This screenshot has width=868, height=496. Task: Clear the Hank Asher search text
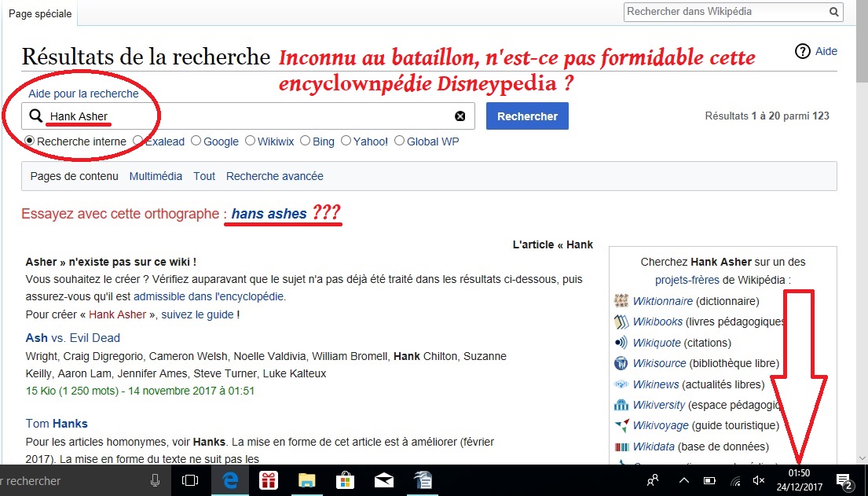pyautogui.click(x=460, y=116)
